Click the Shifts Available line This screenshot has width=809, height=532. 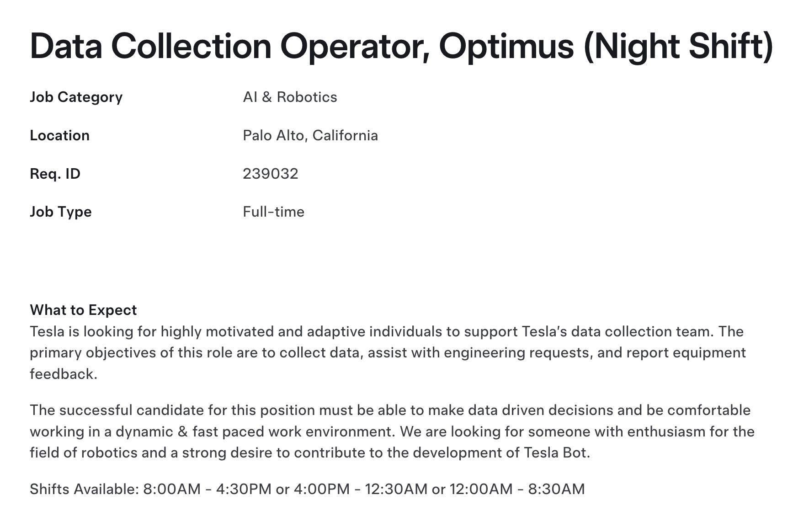pyautogui.click(x=307, y=489)
